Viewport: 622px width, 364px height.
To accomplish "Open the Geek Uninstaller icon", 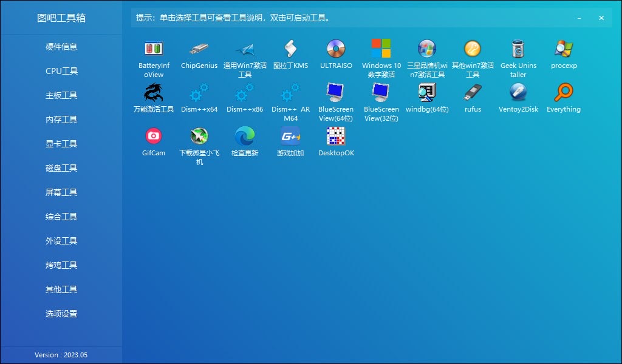I will click(x=518, y=49).
